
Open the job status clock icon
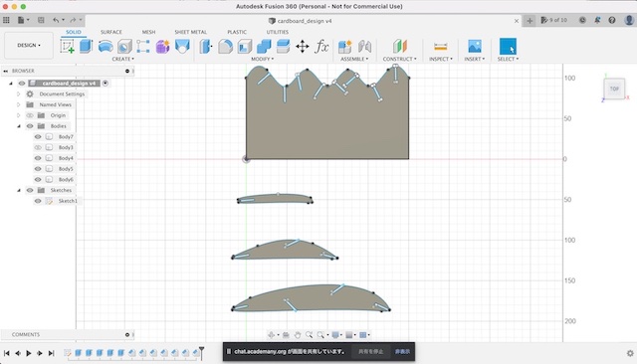click(x=582, y=20)
